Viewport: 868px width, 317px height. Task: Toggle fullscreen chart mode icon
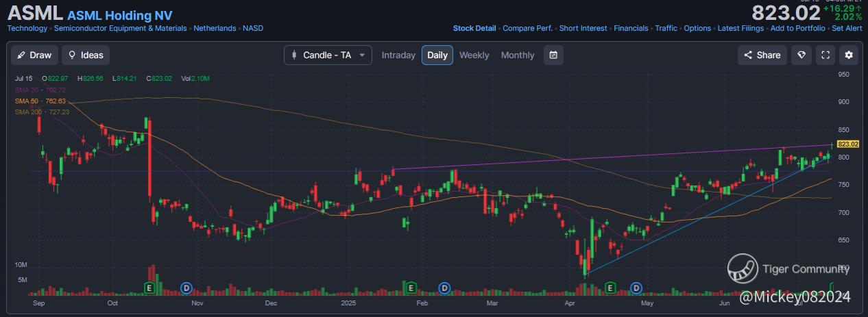pyautogui.click(x=825, y=55)
